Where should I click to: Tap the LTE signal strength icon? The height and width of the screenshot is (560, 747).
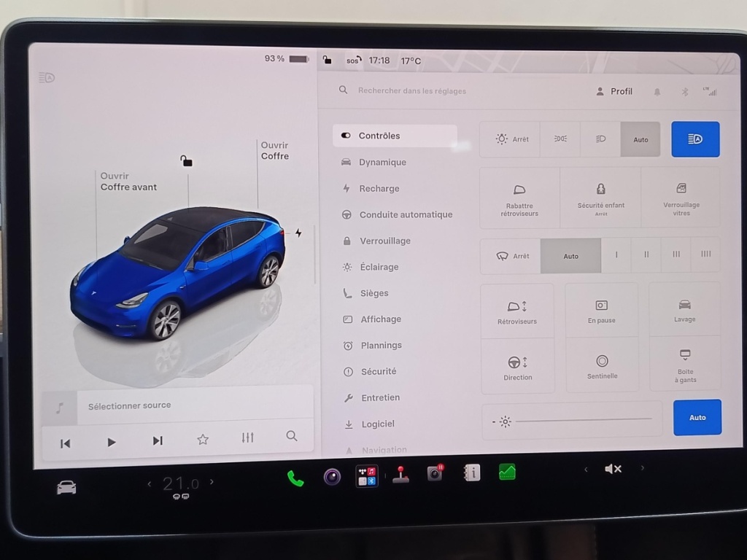click(710, 91)
